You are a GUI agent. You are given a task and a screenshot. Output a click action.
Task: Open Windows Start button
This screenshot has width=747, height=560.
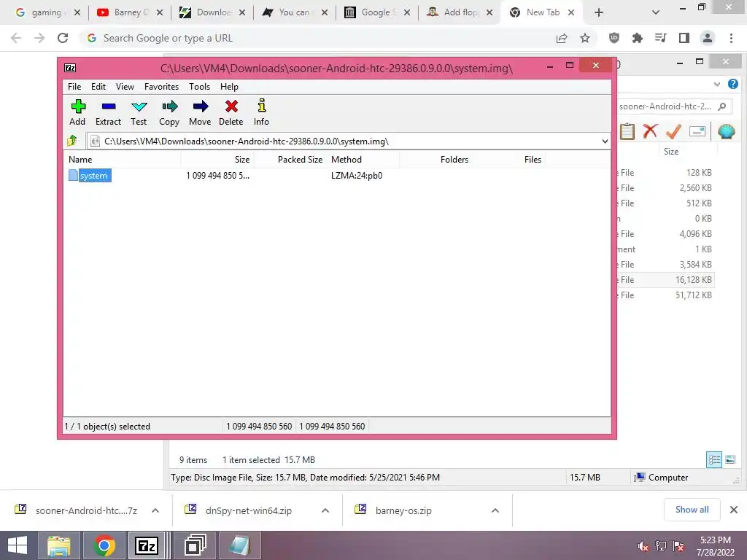pyautogui.click(x=18, y=545)
